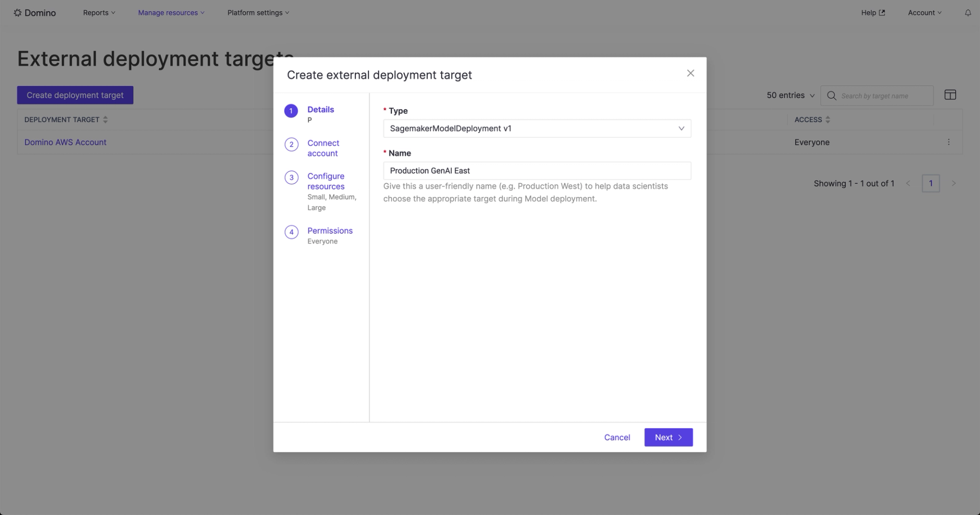Viewport: 980px width, 515px height.
Task: Open the three-dot menu for Domino AWS Account
Action: click(948, 142)
